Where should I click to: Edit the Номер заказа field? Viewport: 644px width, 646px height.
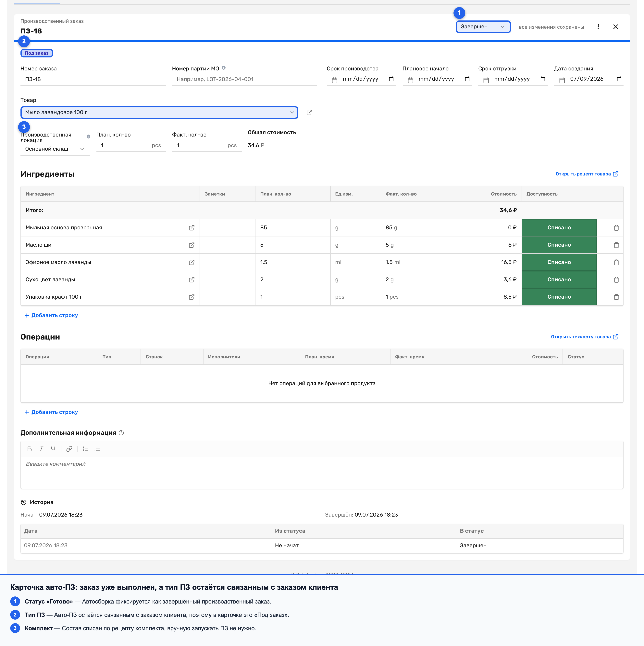93,79
